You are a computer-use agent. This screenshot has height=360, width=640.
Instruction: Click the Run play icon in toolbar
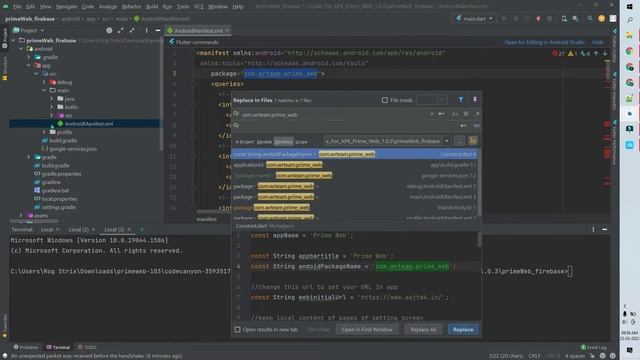504,19
